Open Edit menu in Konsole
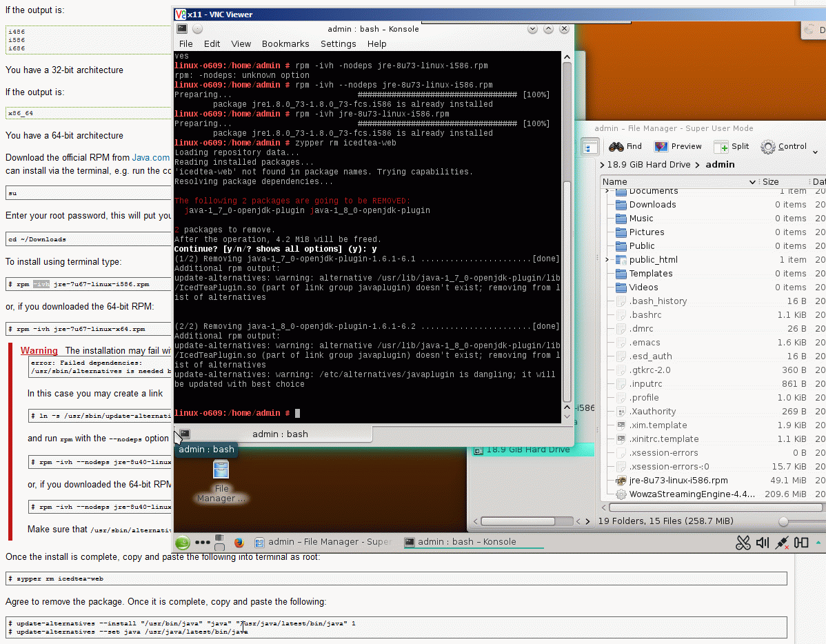826x644 pixels. tap(212, 43)
